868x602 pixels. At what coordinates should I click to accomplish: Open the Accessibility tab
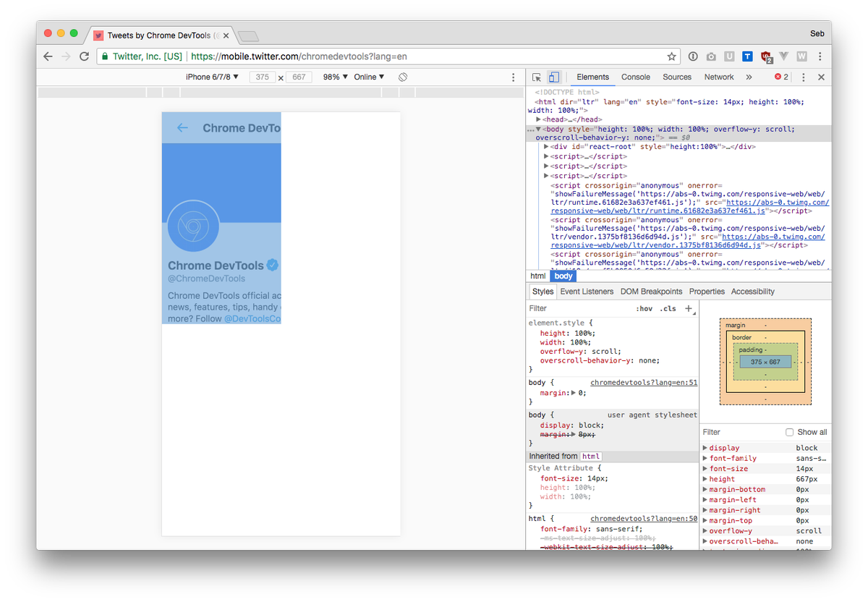coord(753,292)
